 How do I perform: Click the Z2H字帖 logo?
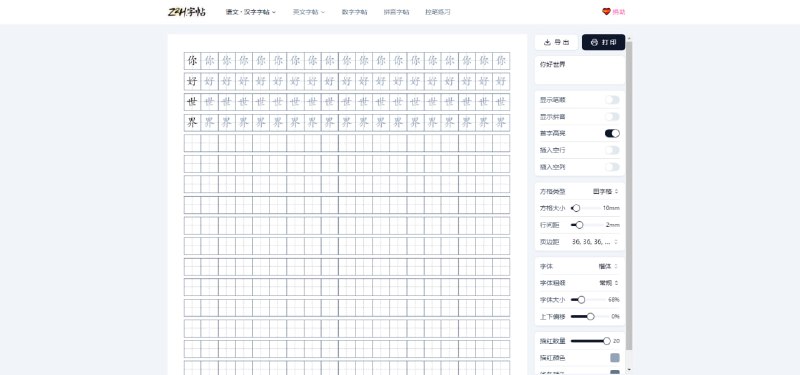click(x=187, y=12)
